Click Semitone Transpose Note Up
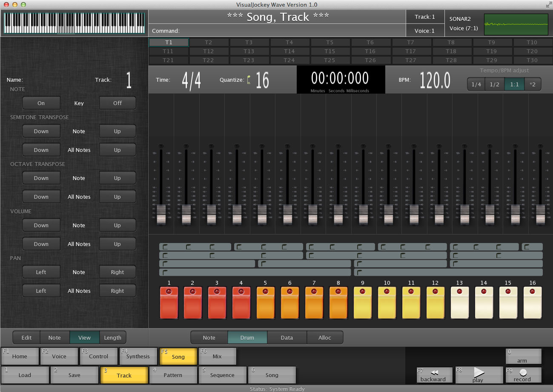Image resolution: width=553 pixels, height=392 pixels. point(117,131)
